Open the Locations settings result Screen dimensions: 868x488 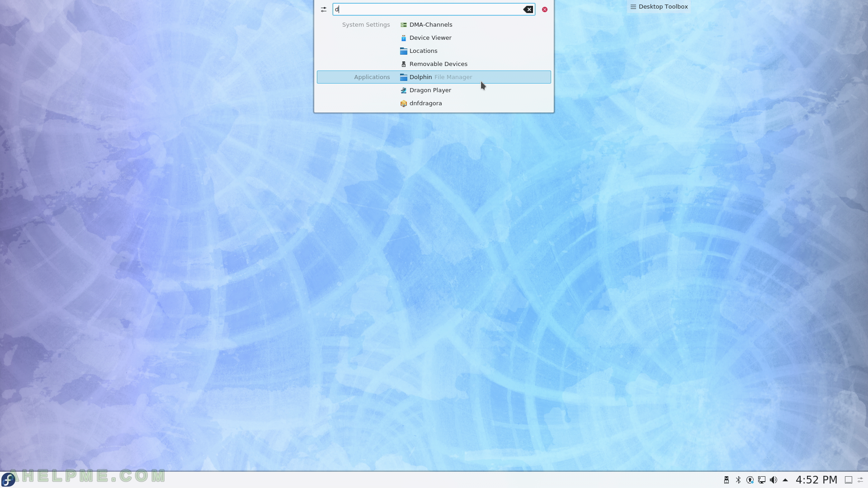click(434, 51)
